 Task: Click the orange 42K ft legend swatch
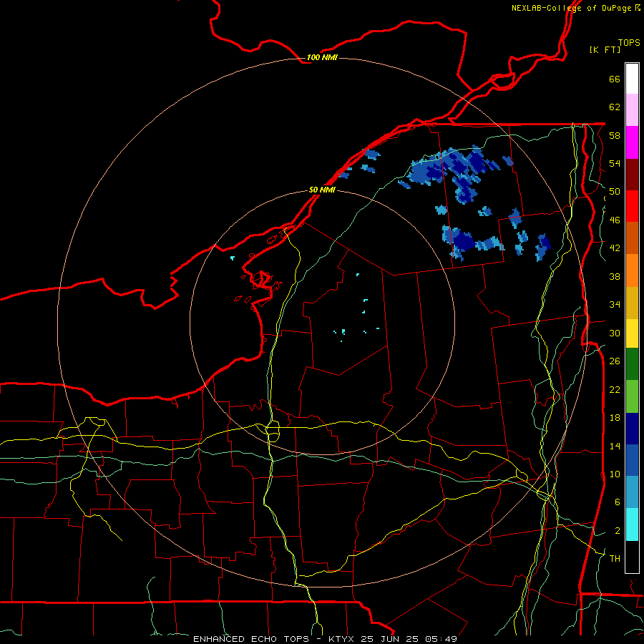point(632,270)
